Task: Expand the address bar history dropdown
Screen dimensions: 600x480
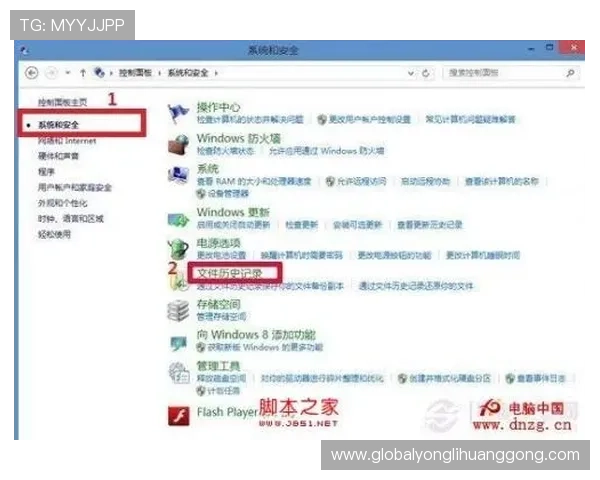Action: point(411,73)
